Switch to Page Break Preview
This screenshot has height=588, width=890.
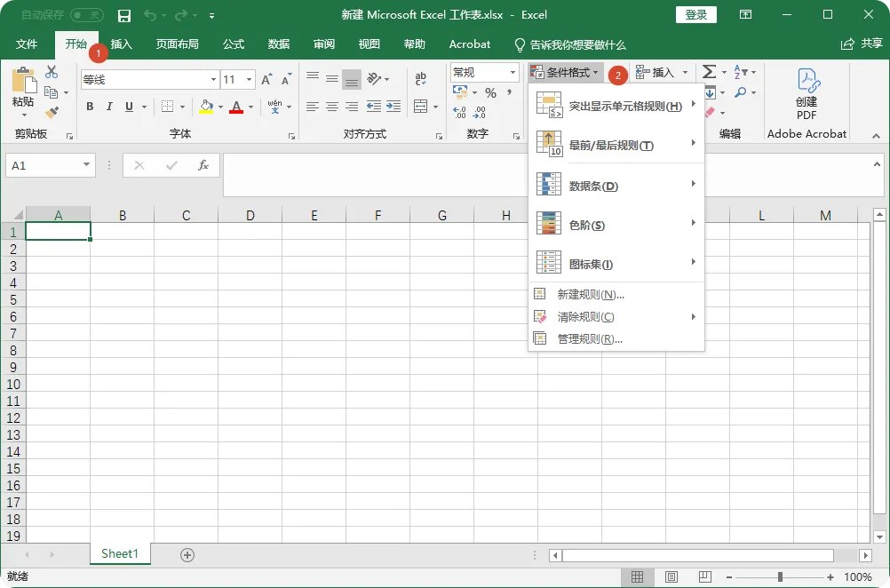click(705, 576)
